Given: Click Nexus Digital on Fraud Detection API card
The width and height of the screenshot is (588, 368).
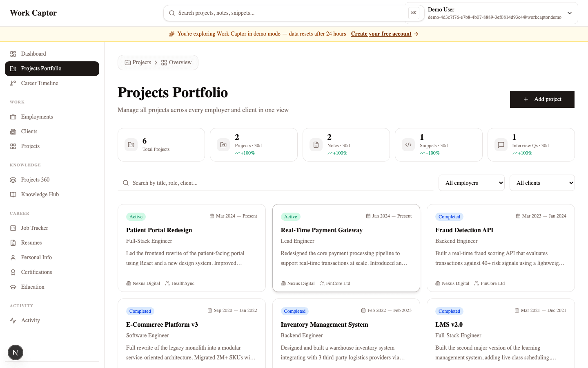Looking at the screenshot, I should coord(455,283).
